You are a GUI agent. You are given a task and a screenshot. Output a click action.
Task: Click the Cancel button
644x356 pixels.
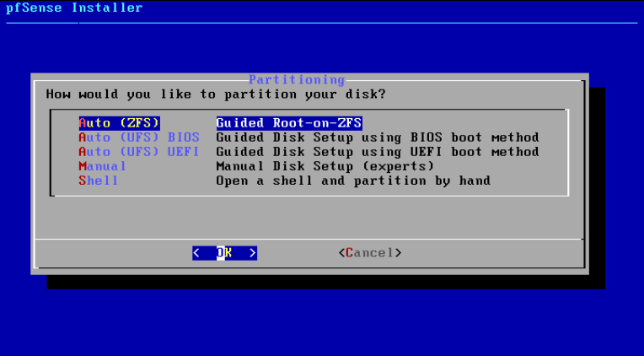pos(370,253)
